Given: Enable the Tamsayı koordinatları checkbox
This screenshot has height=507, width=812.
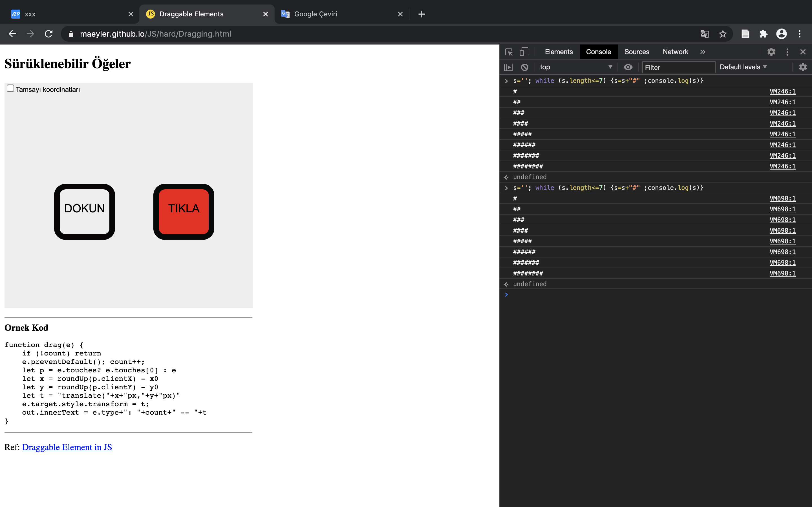Looking at the screenshot, I should [x=10, y=88].
